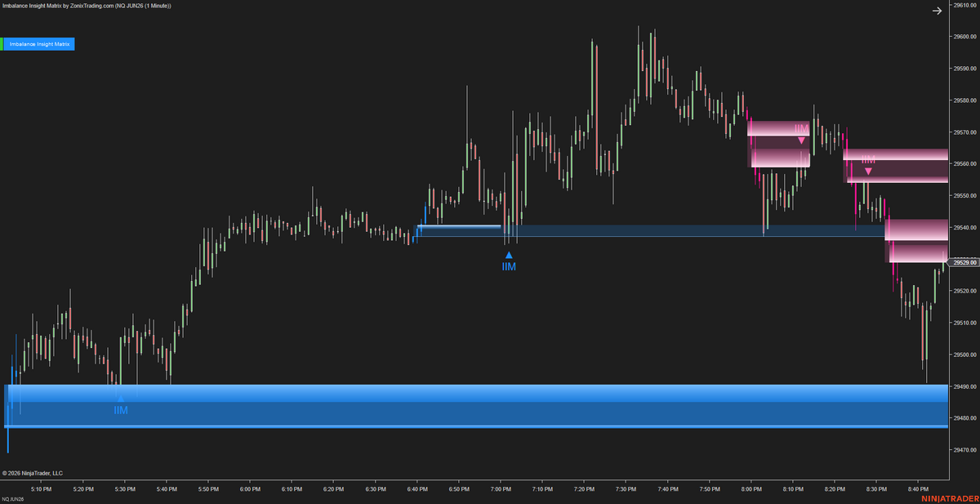Screen dimensions: 980x504
Task: Click the 29510.00 price axis label
Action: pos(964,323)
